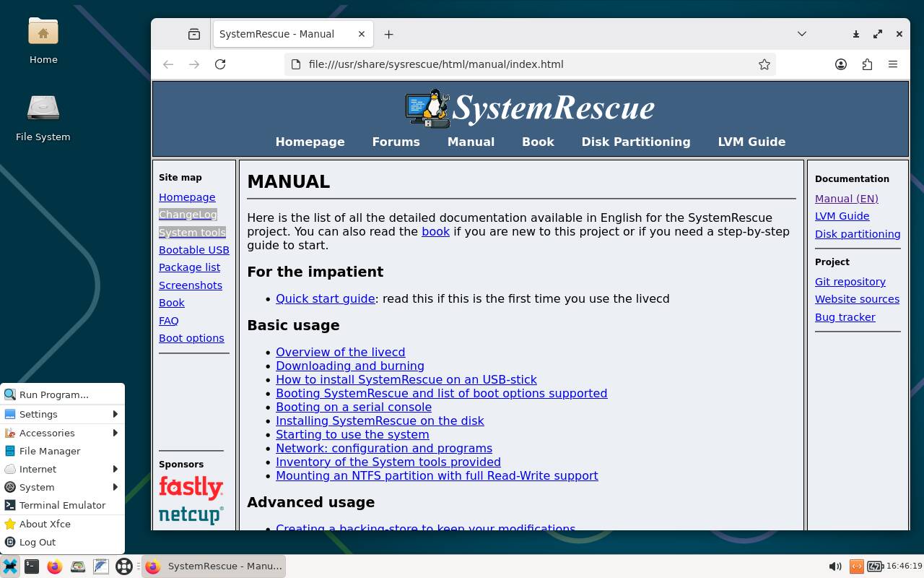Viewport: 924px width, 578px height.
Task: Follow the Bootable USB sidebar link
Action: [193, 250]
